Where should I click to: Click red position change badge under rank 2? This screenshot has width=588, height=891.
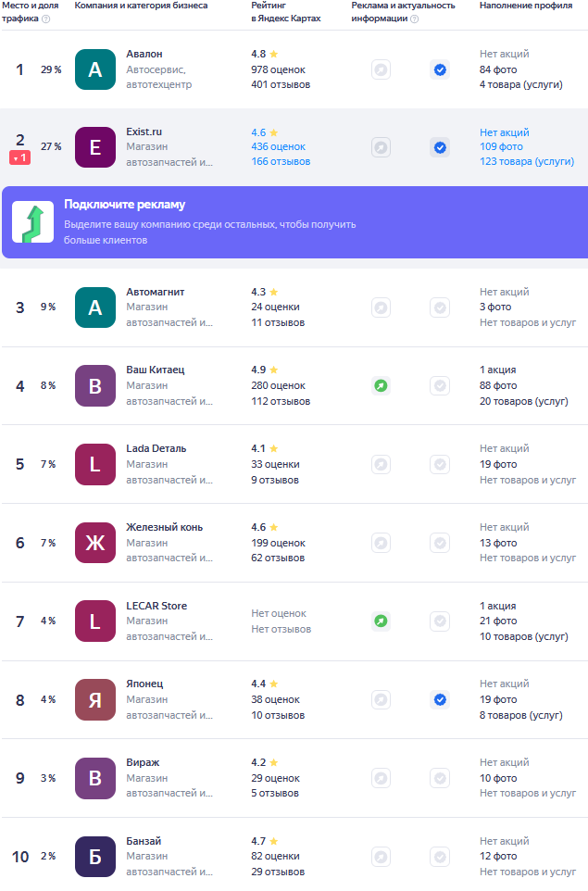20,157
